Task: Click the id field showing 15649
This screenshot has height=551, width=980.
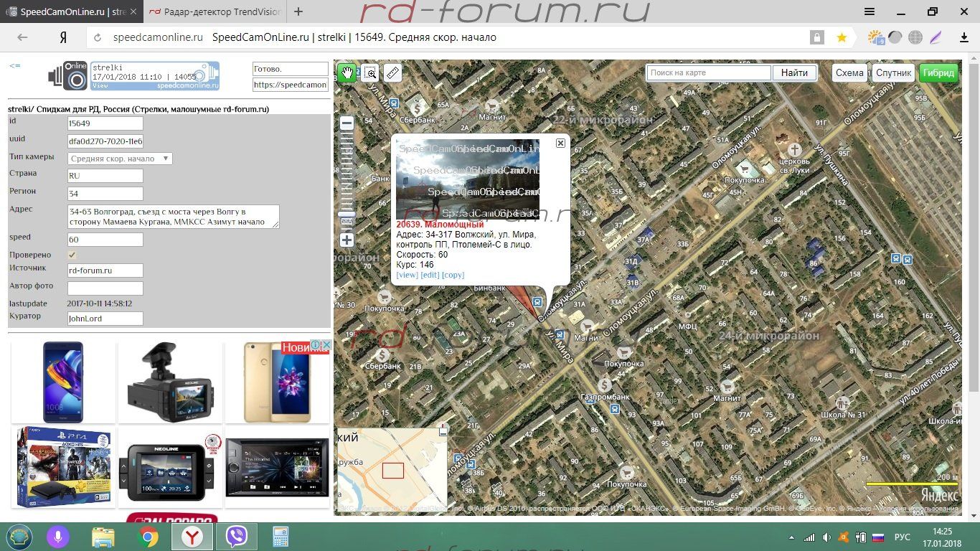Action: pos(105,123)
